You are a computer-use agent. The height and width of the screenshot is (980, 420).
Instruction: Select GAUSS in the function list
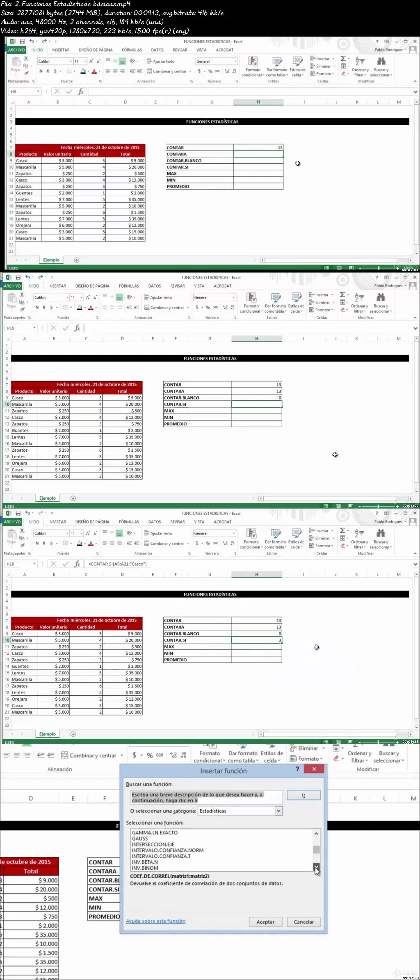(140, 838)
